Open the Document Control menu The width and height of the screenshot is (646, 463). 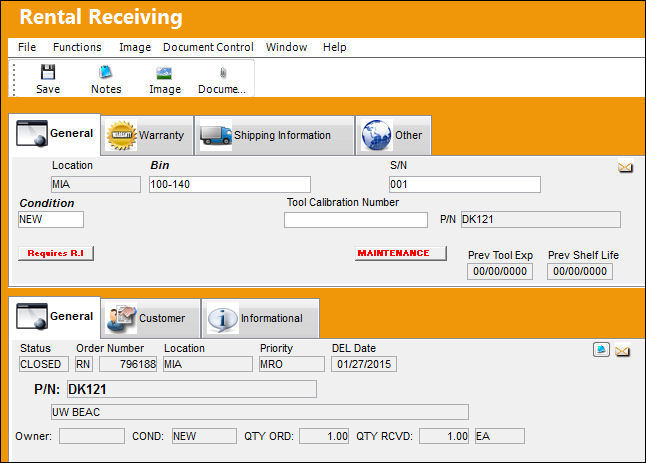208,47
